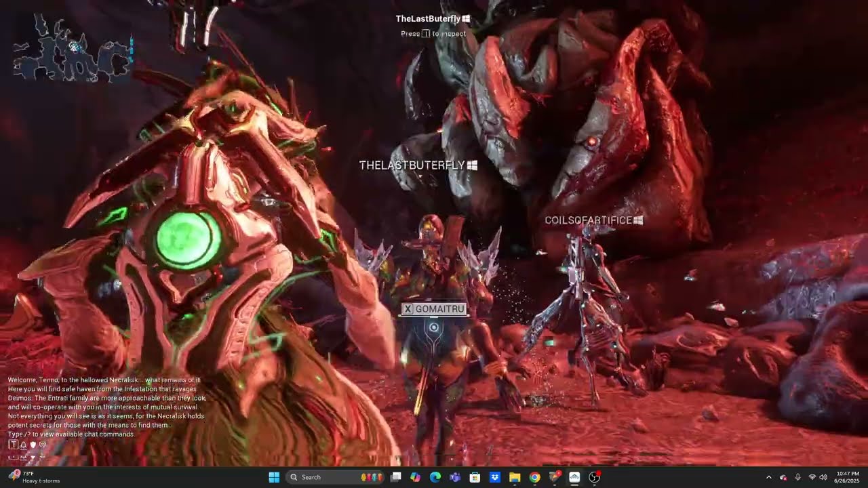Switch to the active Warframe taskbar icon
The width and height of the screenshot is (868, 488).
(574, 477)
